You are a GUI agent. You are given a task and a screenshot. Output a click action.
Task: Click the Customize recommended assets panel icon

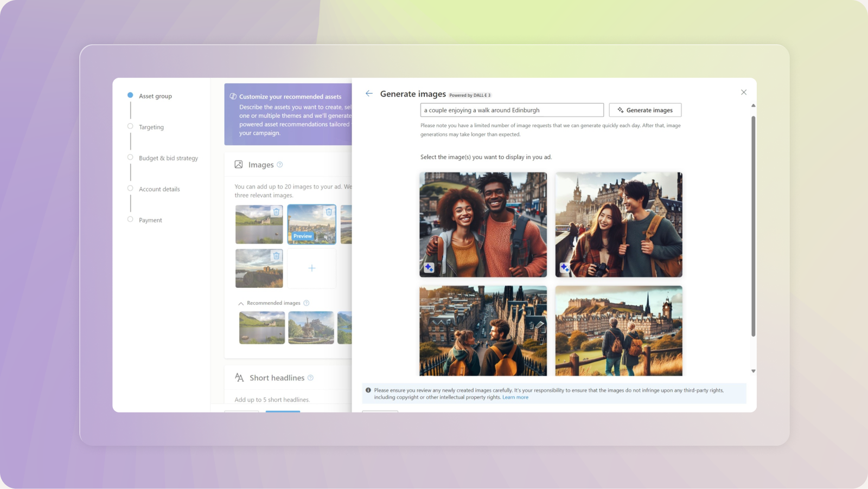[x=233, y=96]
